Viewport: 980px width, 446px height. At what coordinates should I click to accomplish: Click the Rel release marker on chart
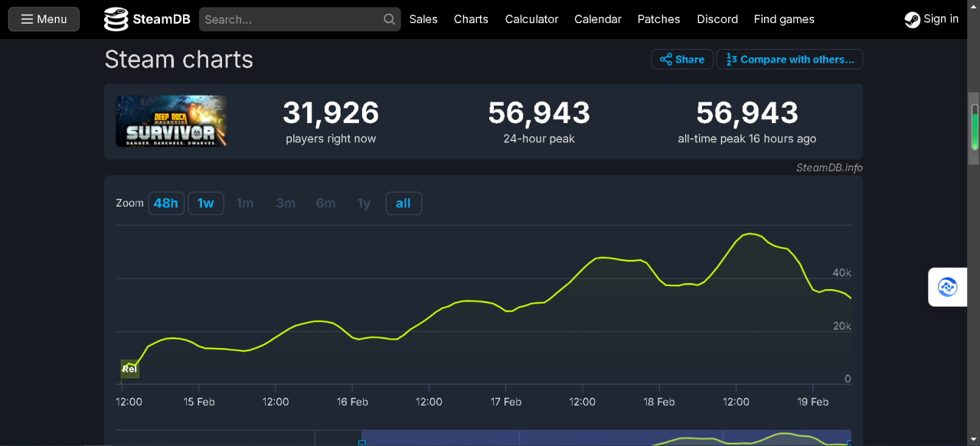click(x=129, y=369)
